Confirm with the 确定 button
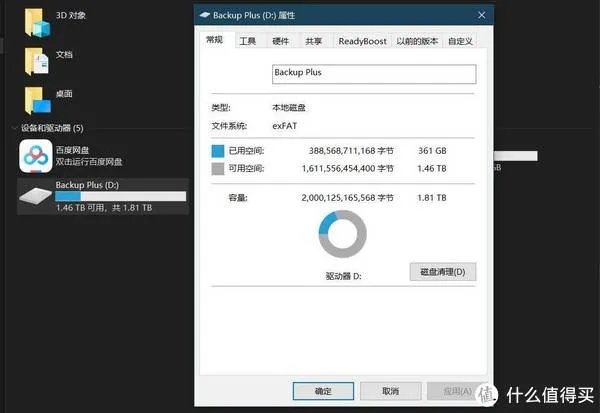The image size is (600, 413). pos(323,391)
